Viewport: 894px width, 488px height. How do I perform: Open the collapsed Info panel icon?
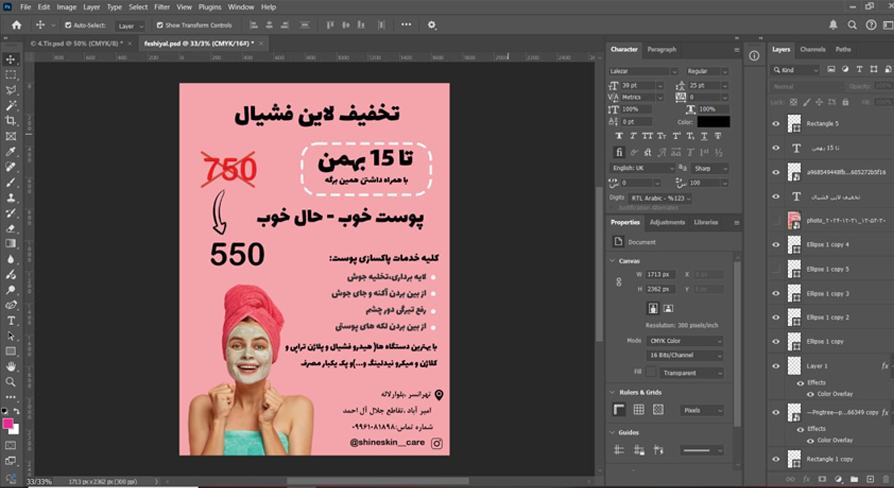click(754, 56)
